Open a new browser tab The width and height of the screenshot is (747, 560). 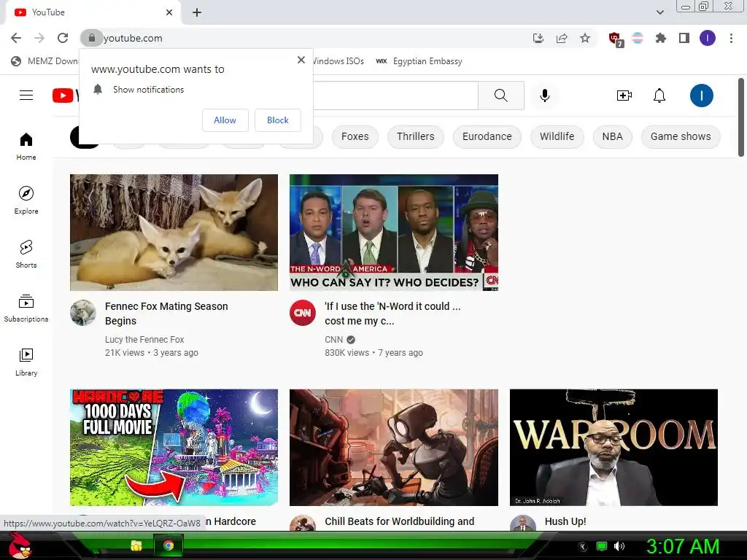[197, 12]
